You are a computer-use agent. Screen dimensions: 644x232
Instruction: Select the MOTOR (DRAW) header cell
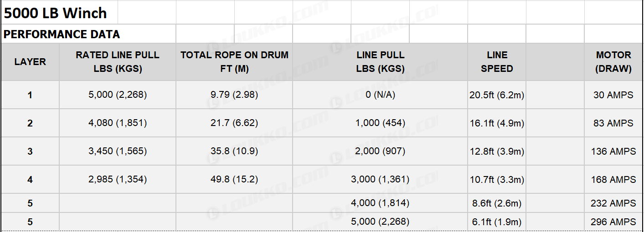(x=613, y=62)
